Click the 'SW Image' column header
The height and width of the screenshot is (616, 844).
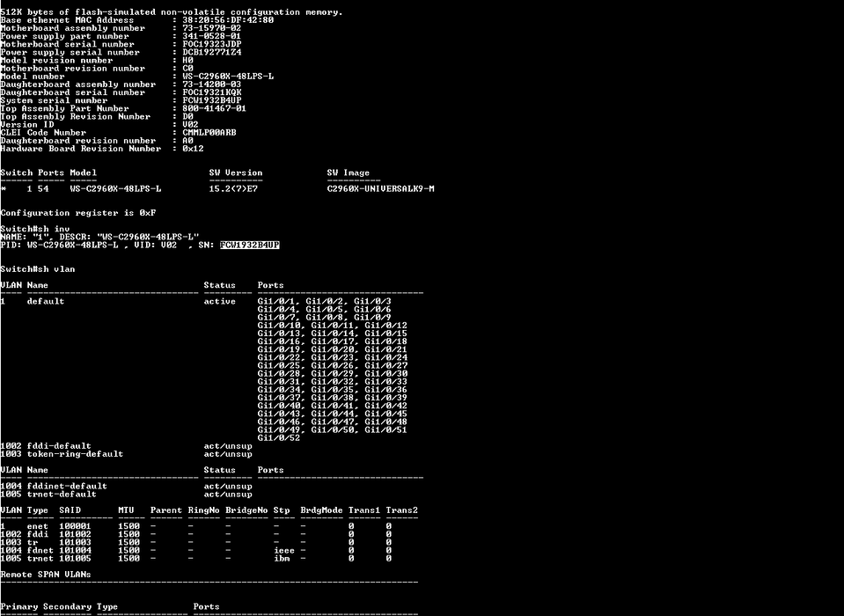(x=349, y=172)
